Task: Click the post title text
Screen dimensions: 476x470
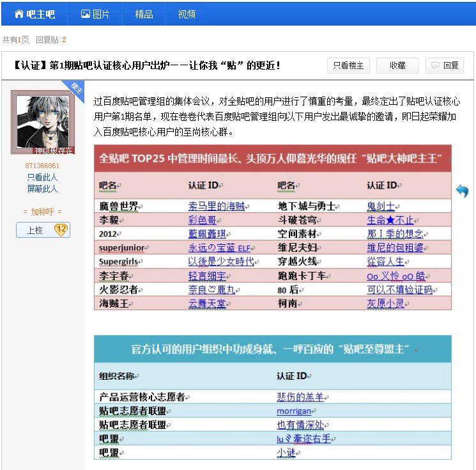Action: tap(147, 65)
